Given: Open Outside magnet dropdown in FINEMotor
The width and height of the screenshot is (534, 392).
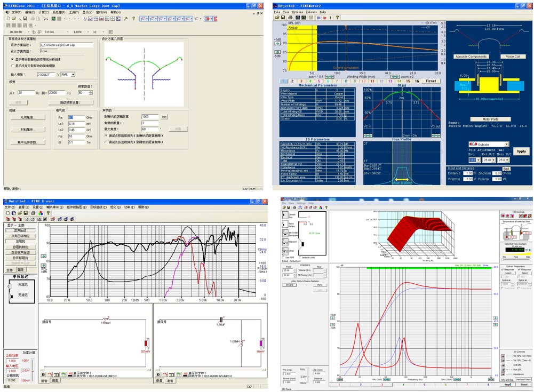Looking at the screenshot, I should (x=507, y=145).
